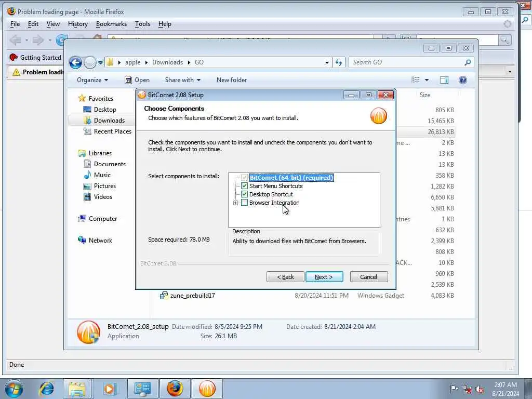Select Network in the navigation pane
Viewport: 532px width, 399px height.
click(100, 241)
